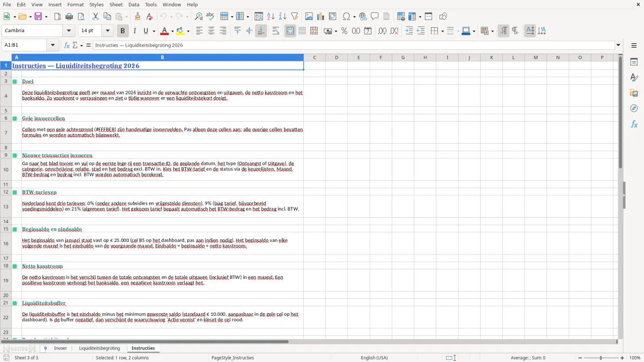Toggle Align Left button
Image resolution: width=644 pixels, height=362 pixels.
point(199,31)
